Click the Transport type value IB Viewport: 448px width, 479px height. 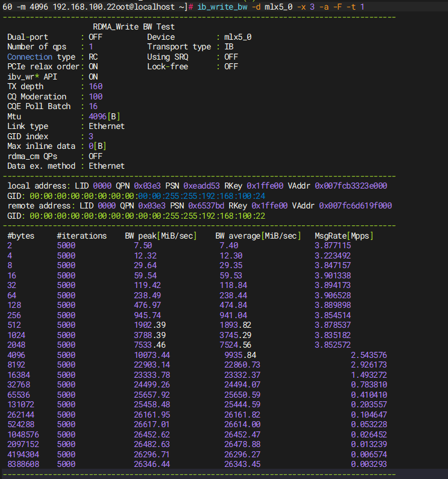229,47
